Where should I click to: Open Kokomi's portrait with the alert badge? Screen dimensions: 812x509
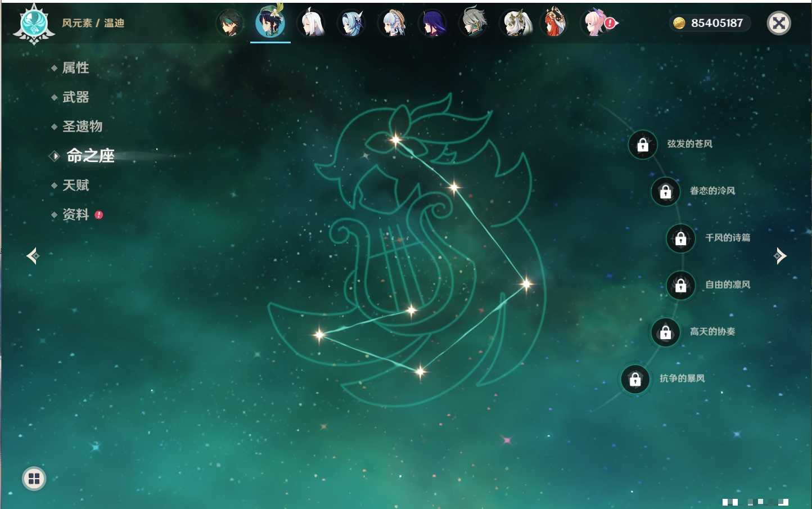[595, 24]
